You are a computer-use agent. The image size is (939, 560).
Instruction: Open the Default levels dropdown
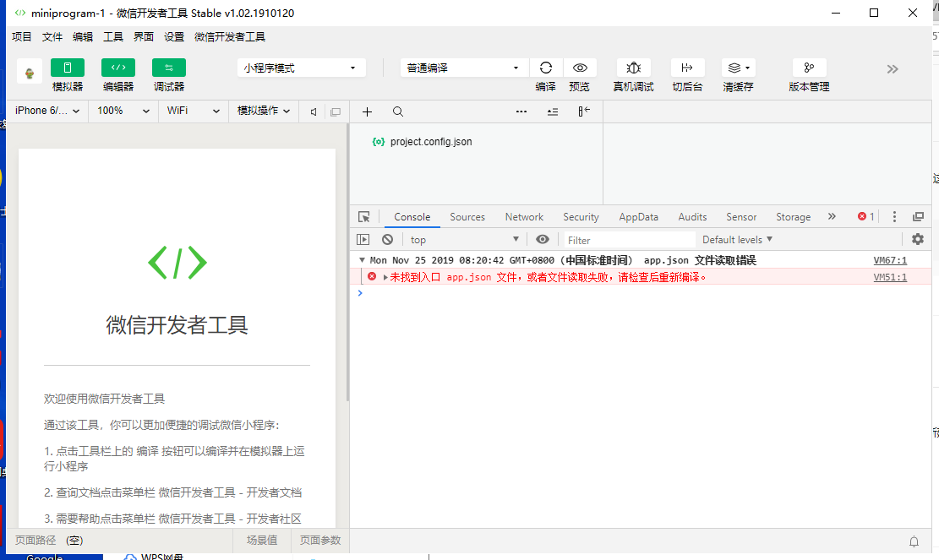coord(737,239)
